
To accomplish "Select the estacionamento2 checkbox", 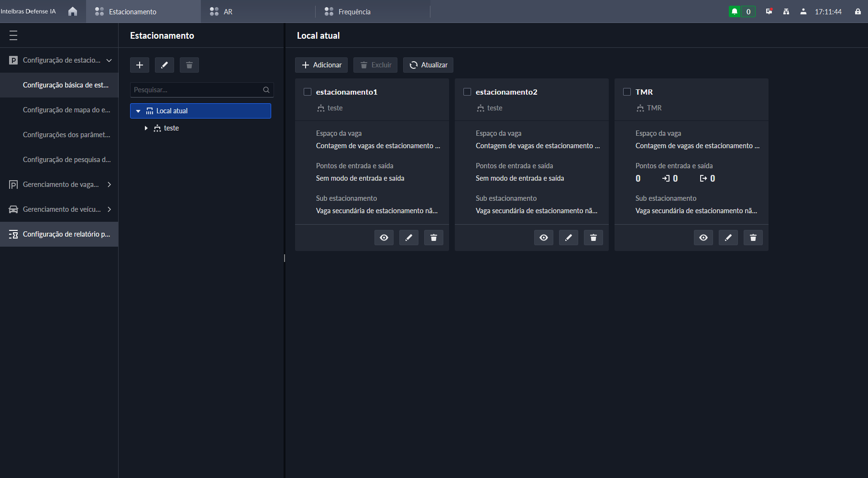I will (x=467, y=92).
